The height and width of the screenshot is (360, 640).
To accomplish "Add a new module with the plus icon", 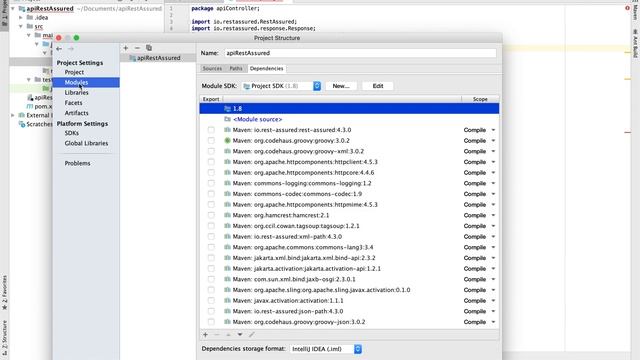I will tap(126, 48).
